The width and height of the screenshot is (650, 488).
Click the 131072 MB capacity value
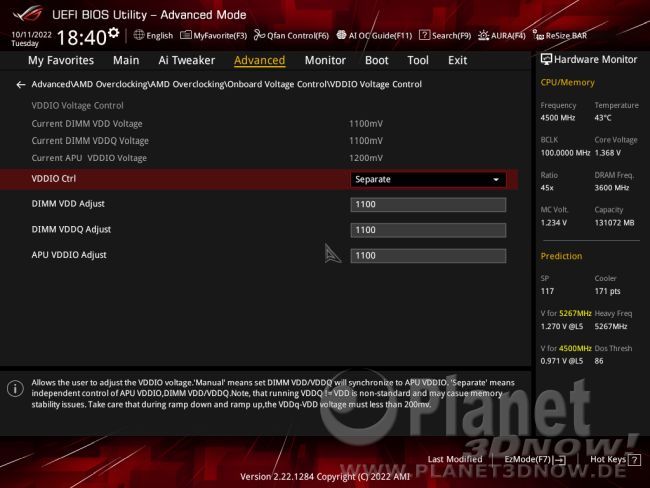coord(614,223)
